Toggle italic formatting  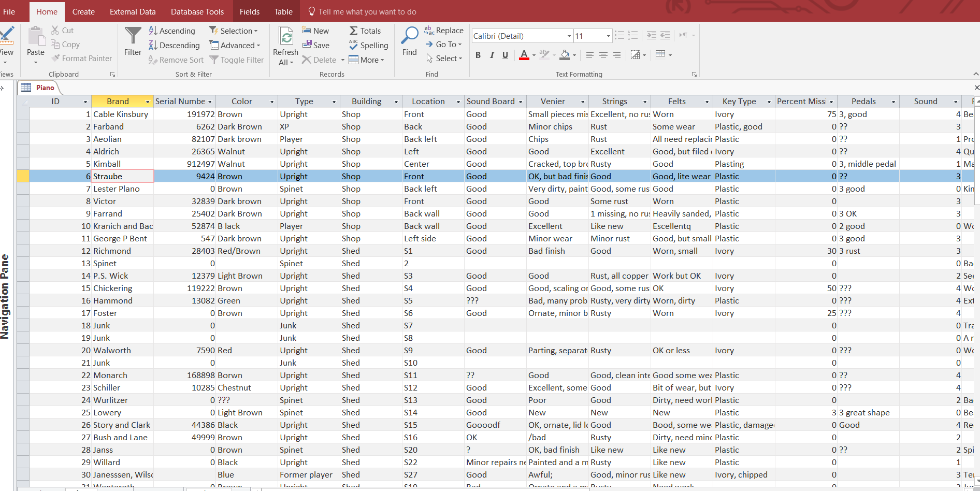coord(492,55)
